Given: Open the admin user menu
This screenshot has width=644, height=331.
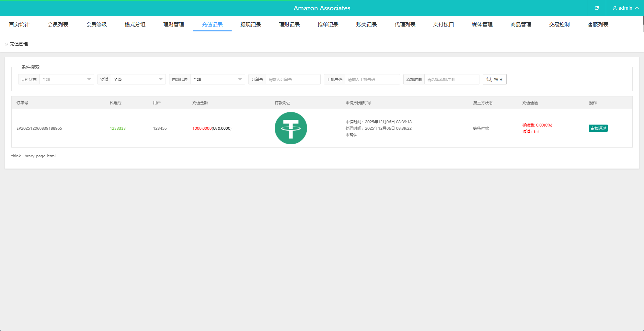Looking at the screenshot, I should point(625,8).
